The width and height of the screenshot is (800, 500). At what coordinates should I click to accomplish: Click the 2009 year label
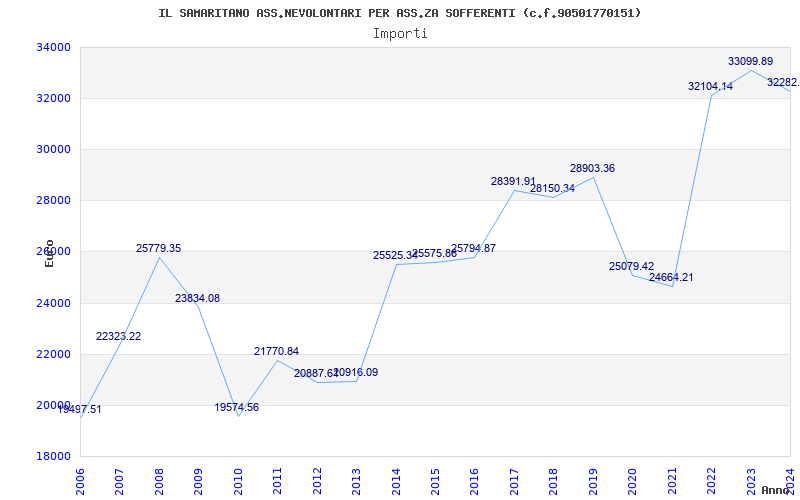[198, 482]
